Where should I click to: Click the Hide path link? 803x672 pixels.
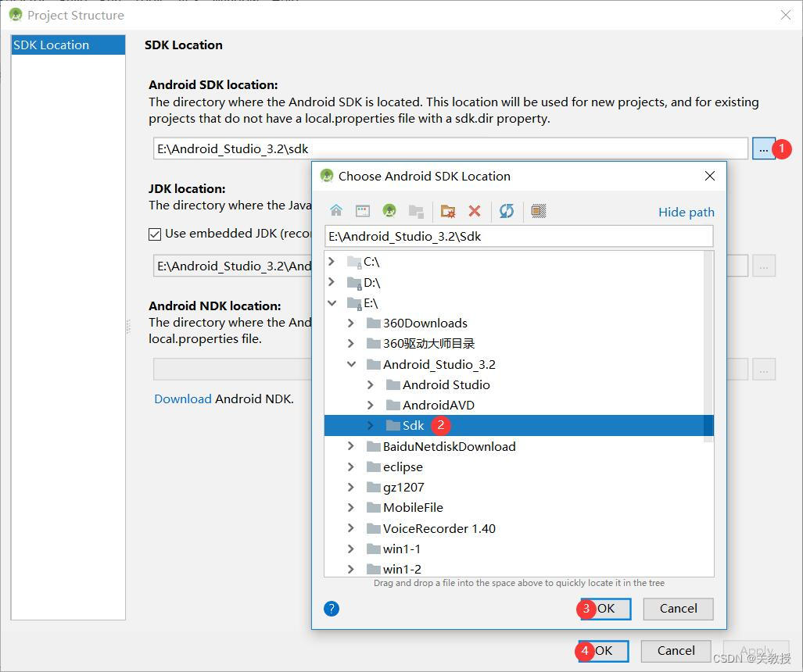(x=686, y=212)
